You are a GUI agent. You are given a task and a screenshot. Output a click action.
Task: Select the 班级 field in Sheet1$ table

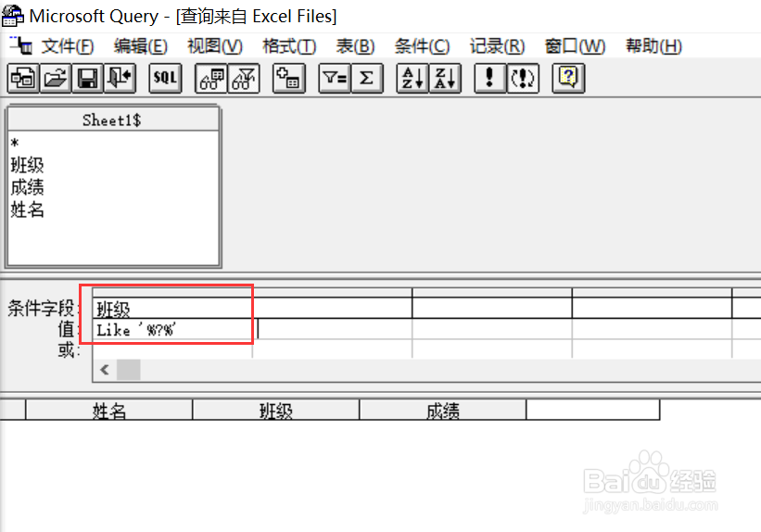point(27,165)
